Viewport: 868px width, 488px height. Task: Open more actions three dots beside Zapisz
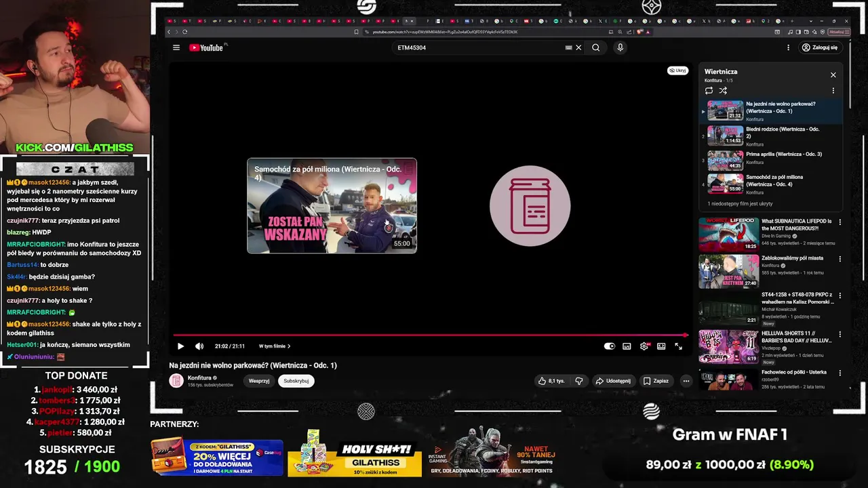[686, 381]
